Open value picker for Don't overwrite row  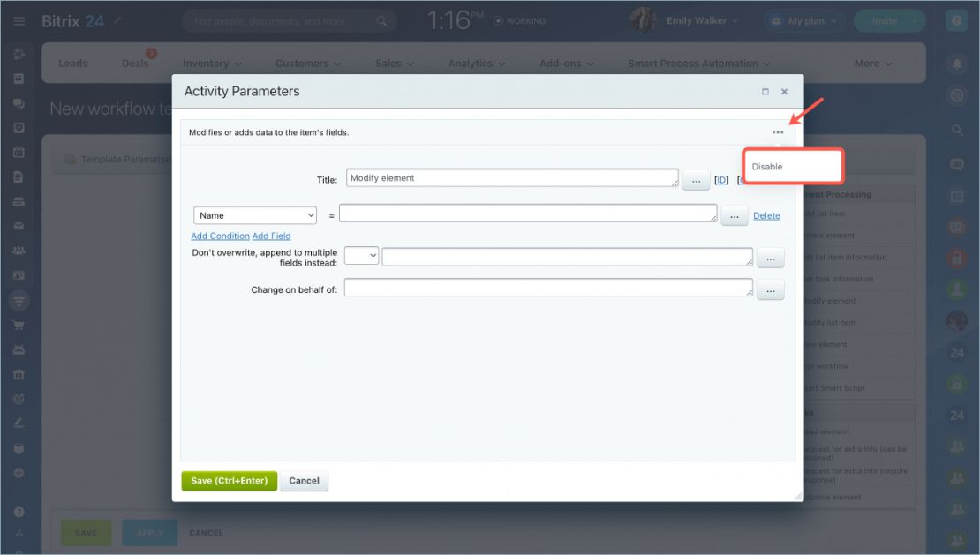click(x=771, y=259)
